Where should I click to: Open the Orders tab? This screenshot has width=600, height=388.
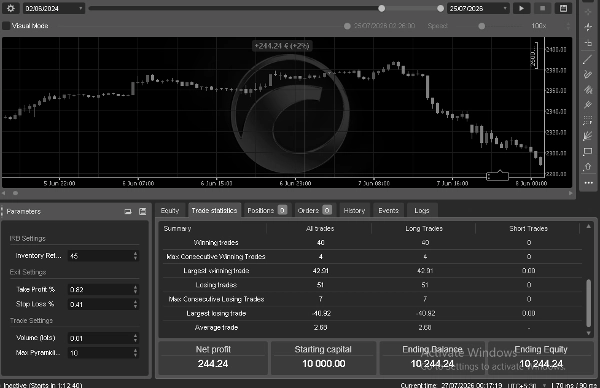315,210
